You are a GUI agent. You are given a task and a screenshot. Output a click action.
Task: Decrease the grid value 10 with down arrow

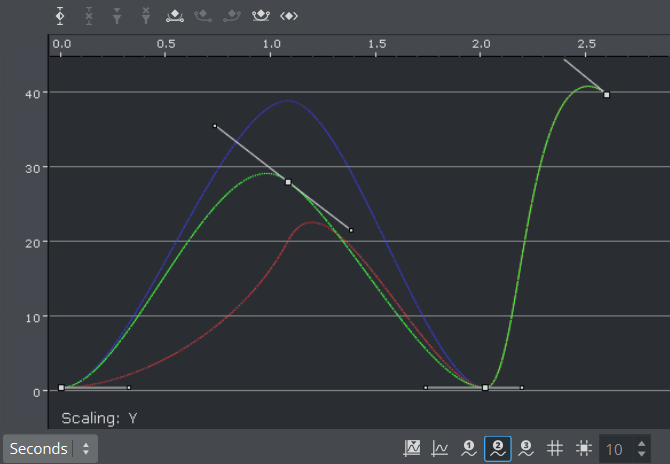pos(642,455)
